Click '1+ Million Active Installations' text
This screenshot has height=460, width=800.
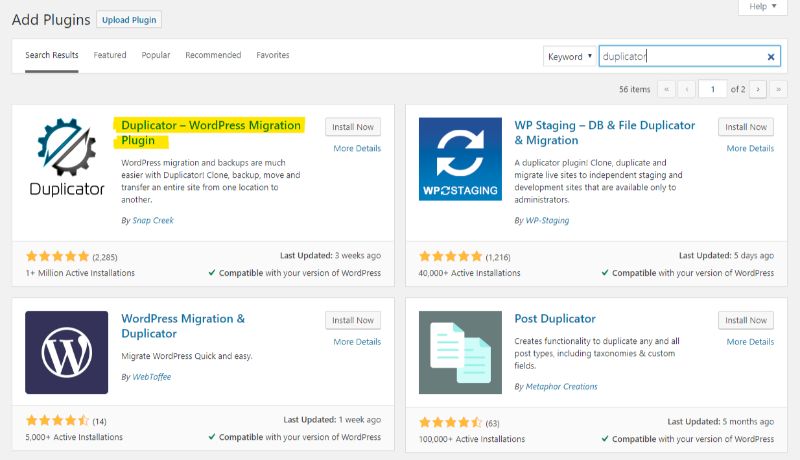80,273
